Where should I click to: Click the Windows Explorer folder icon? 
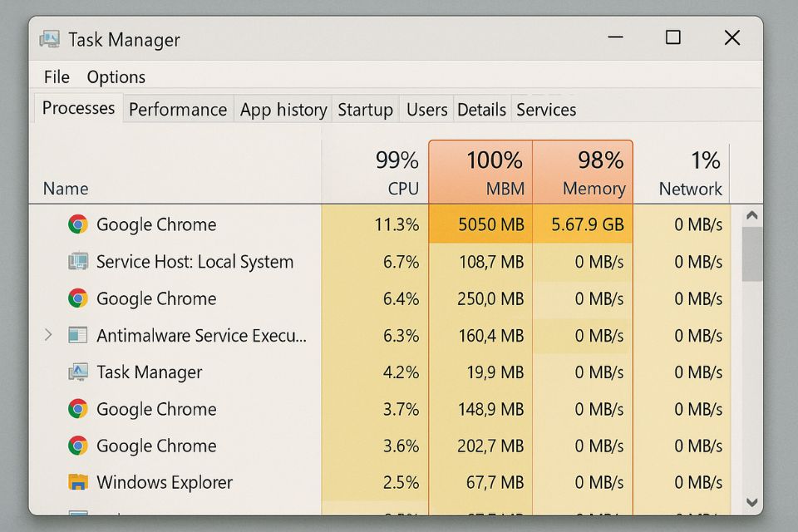click(x=78, y=482)
